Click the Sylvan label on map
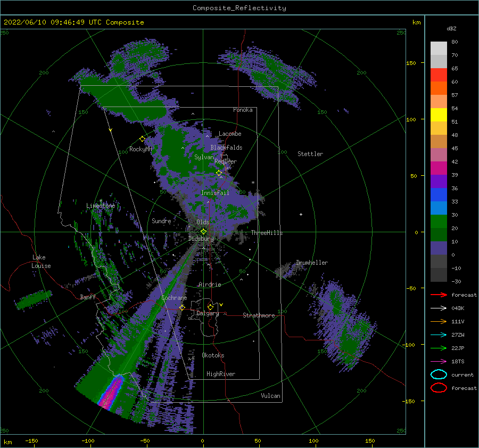Image resolution: width=479 pixels, height=448 pixels. pos(204,157)
